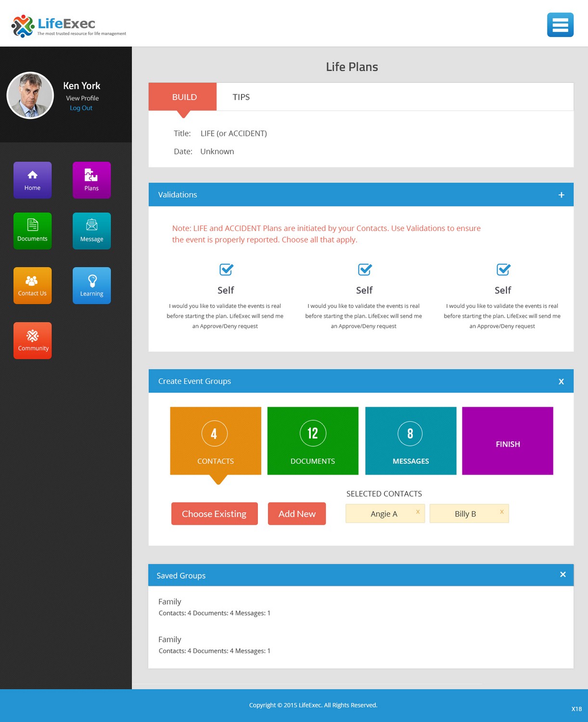Image resolution: width=588 pixels, height=722 pixels.
Task: Click the Billy B contact chip
Action: pyautogui.click(x=469, y=514)
